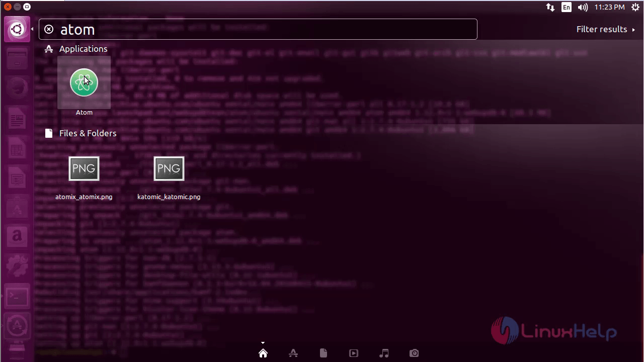This screenshot has height=362, width=644.
Task: Switch to the Video lens
Action: click(x=354, y=353)
